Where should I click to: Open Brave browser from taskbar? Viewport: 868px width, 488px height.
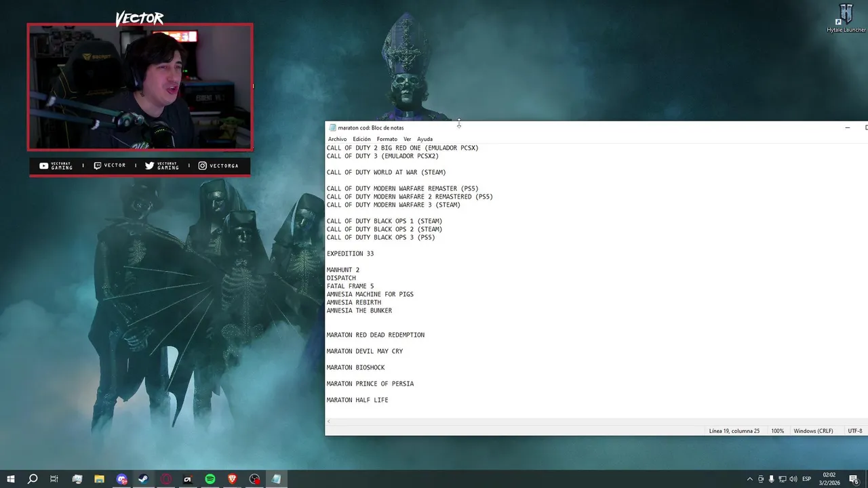point(233,479)
